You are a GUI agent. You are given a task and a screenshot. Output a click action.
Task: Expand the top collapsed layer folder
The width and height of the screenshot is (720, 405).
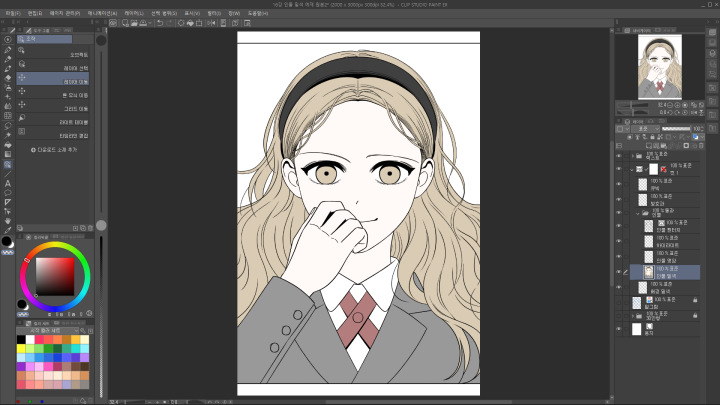632,156
